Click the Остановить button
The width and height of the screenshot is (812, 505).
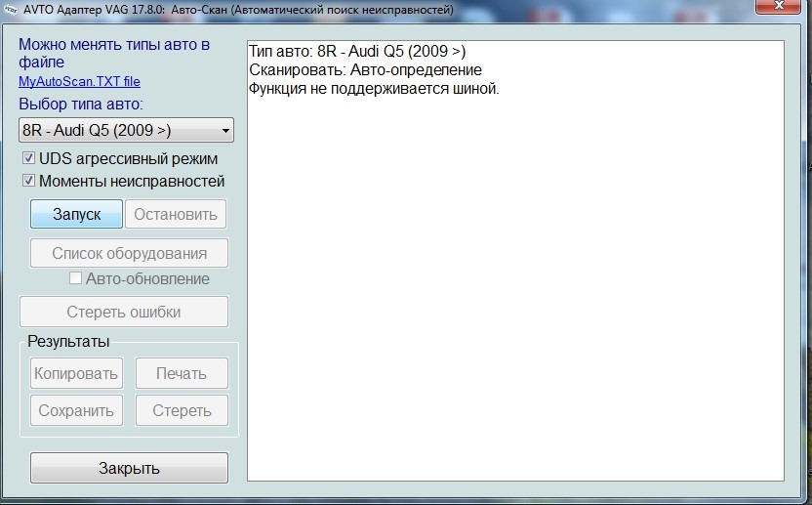[176, 214]
